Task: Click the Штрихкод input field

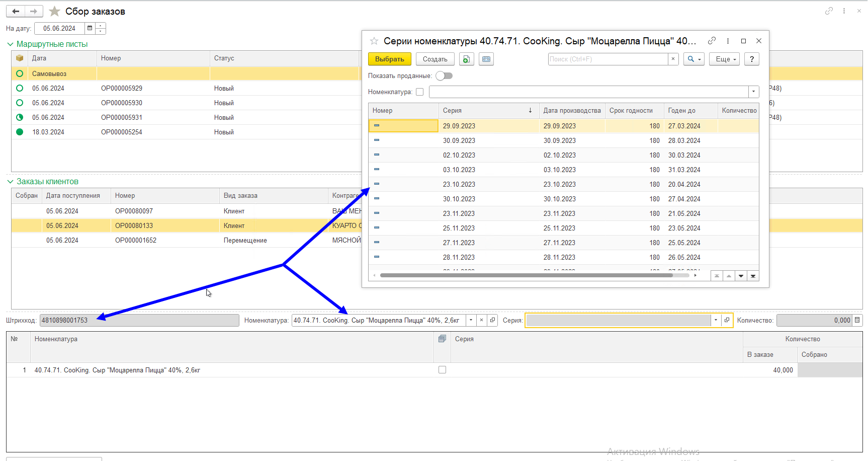Action: pyautogui.click(x=139, y=320)
